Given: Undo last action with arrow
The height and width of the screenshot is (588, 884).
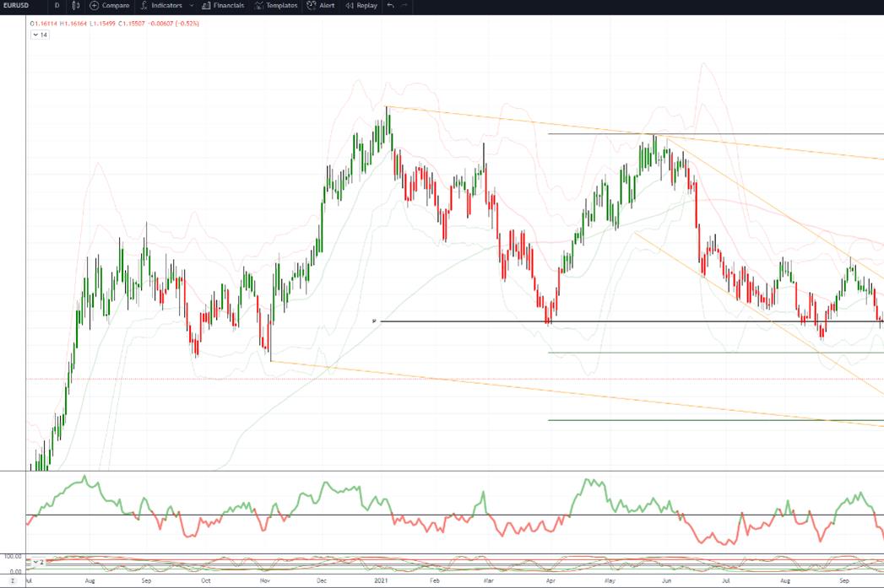Looking at the screenshot, I should tap(390, 6).
